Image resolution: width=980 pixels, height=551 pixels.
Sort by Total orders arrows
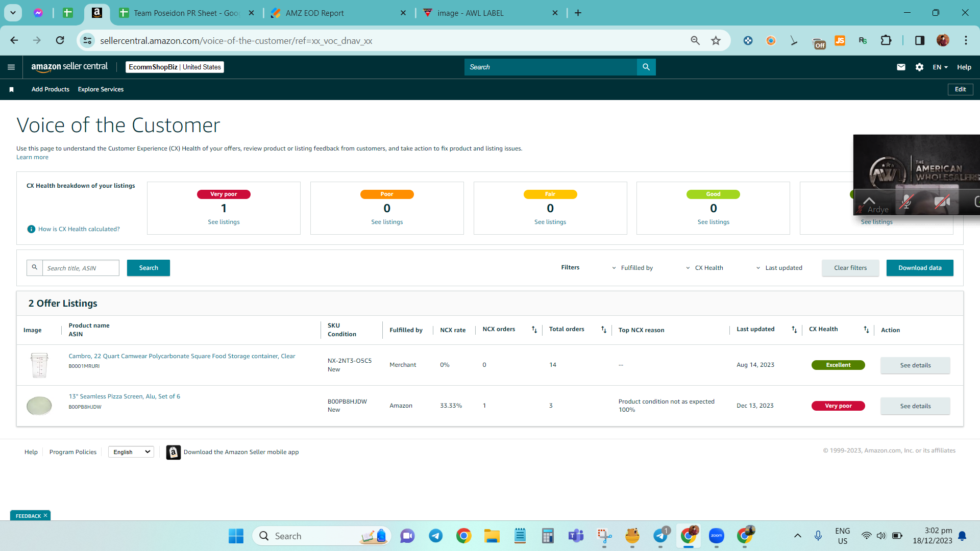[x=604, y=330]
